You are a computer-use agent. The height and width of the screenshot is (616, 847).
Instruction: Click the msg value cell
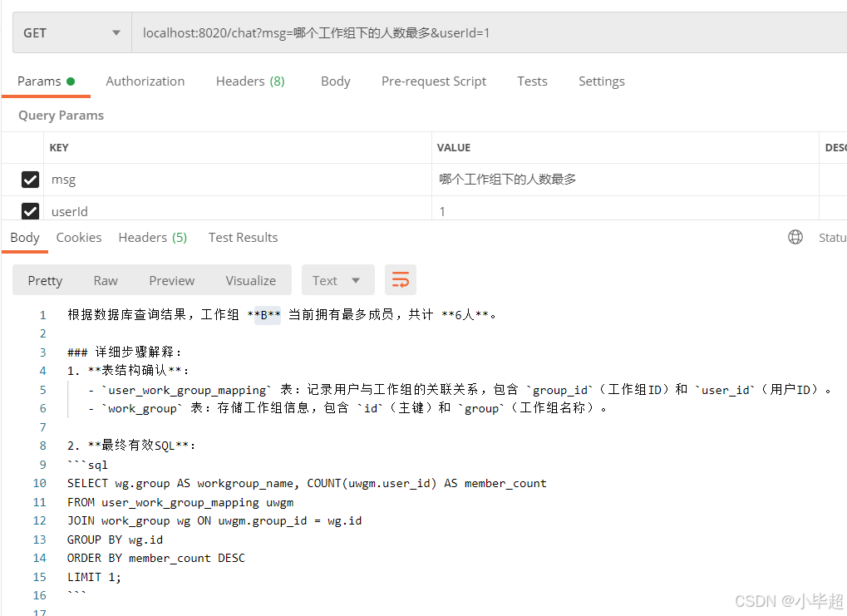pos(626,180)
